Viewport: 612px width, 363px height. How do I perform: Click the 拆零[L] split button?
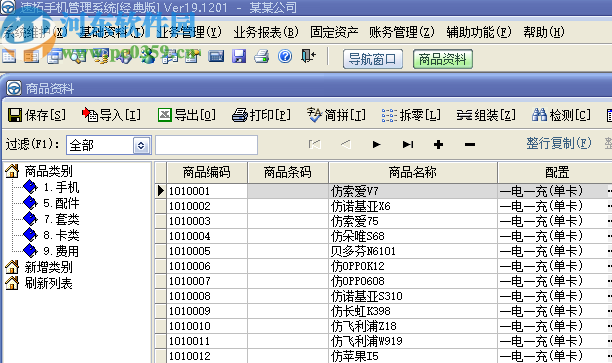point(411,115)
